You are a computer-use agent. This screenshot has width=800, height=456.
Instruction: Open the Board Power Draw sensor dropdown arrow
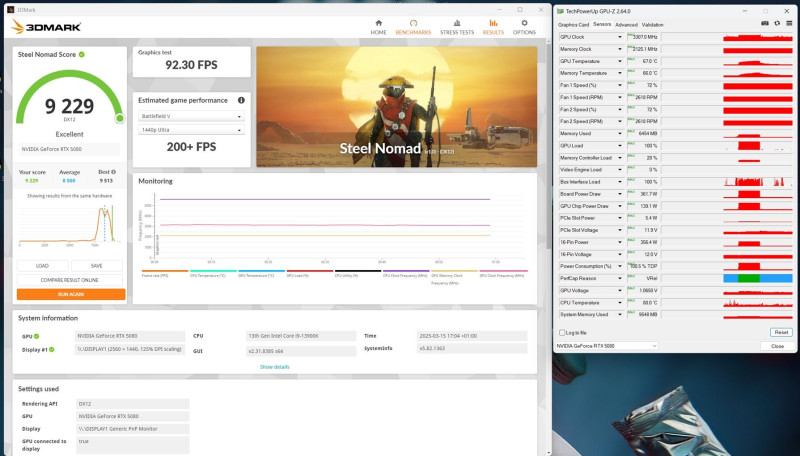pyautogui.click(x=620, y=194)
